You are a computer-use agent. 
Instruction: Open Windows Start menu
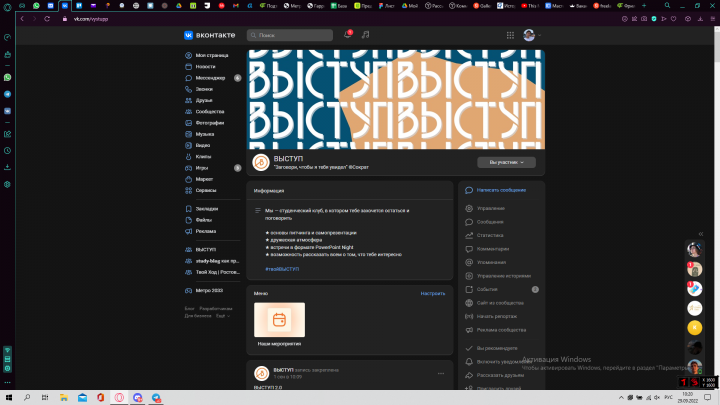pyautogui.click(x=9, y=398)
